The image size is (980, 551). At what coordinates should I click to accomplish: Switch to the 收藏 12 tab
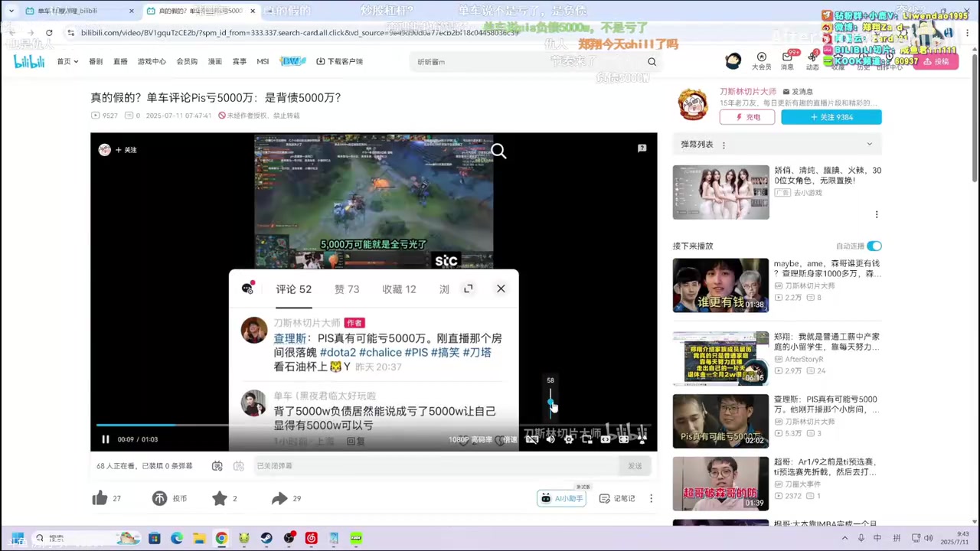click(x=399, y=289)
